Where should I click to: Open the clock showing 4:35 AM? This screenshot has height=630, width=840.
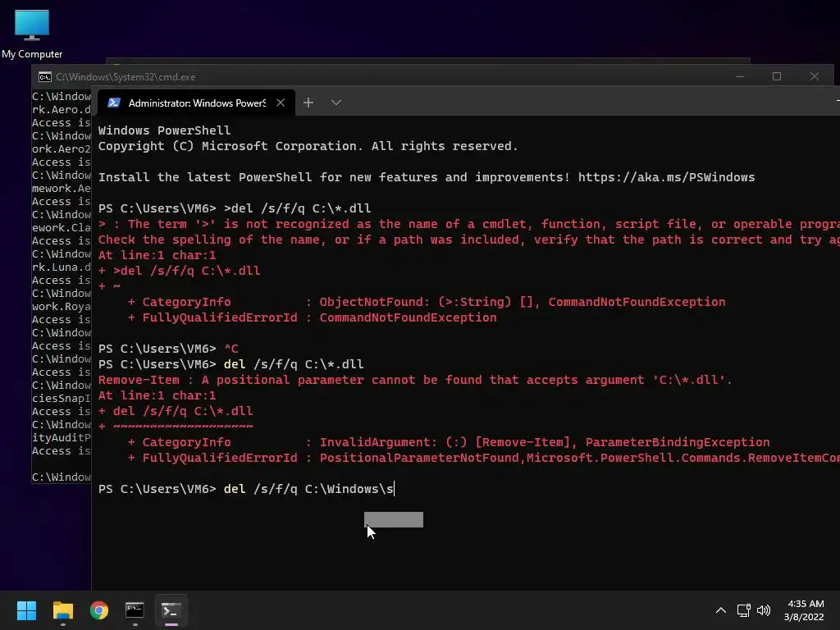pyautogui.click(x=806, y=604)
